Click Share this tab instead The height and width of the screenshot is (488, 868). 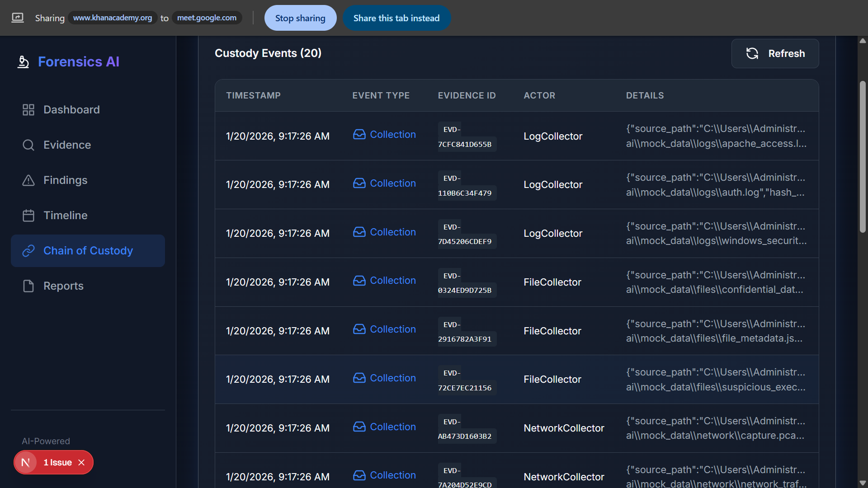click(396, 18)
